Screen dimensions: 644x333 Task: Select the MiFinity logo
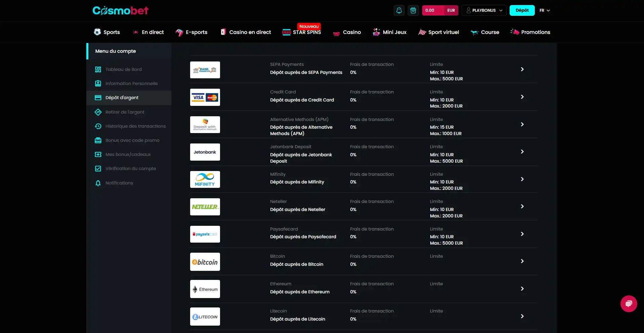205,179
